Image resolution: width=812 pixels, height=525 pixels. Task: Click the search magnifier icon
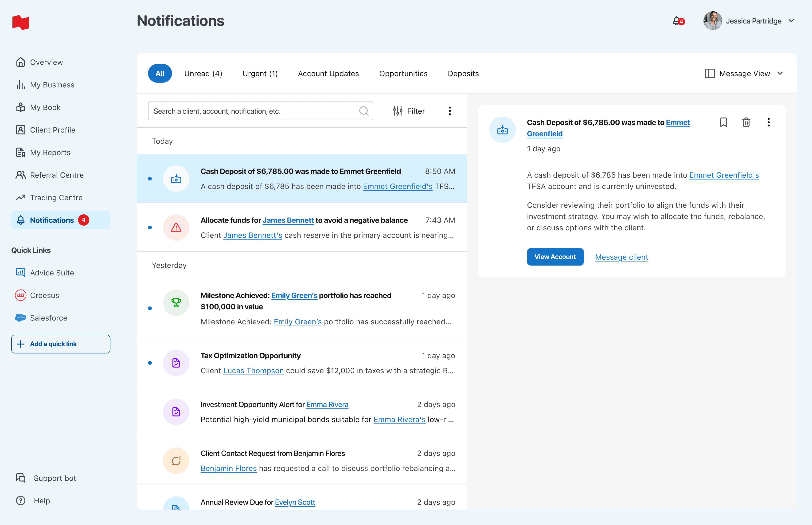[363, 111]
